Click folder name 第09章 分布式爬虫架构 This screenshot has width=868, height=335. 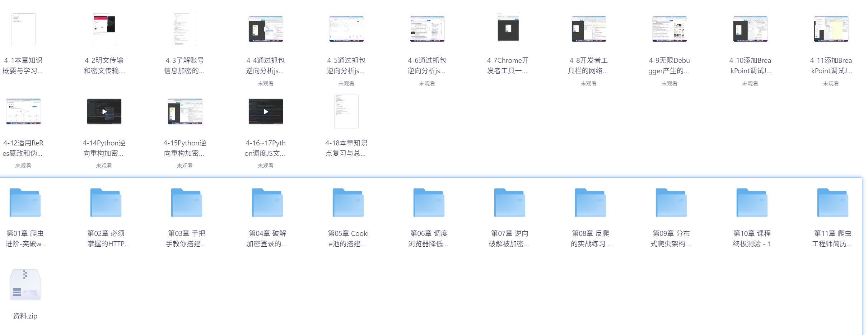[x=671, y=238]
